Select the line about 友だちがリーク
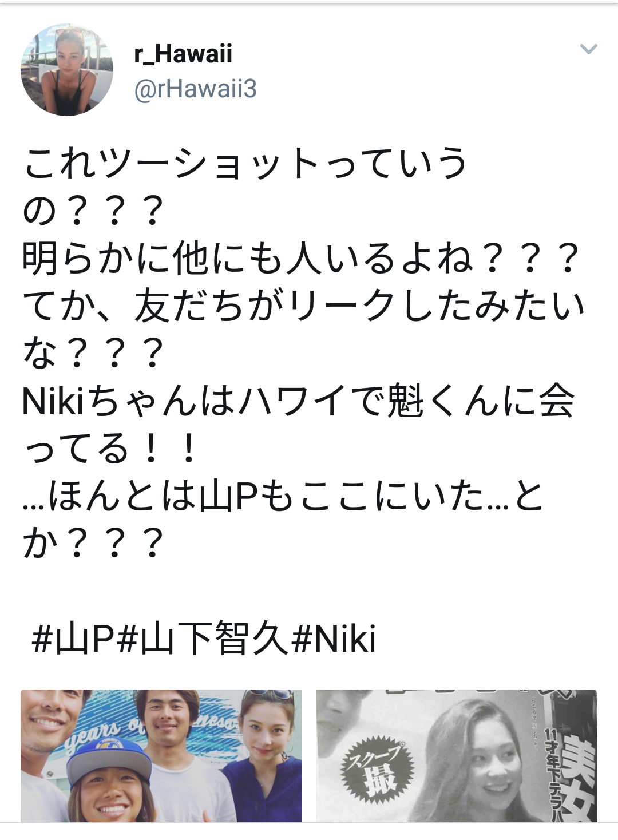 tap(304, 306)
